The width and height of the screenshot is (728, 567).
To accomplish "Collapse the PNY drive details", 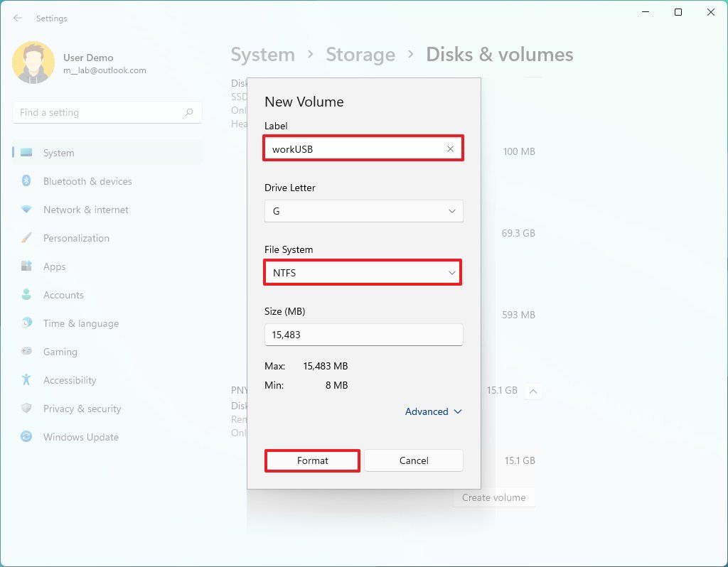I will click(533, 391).
